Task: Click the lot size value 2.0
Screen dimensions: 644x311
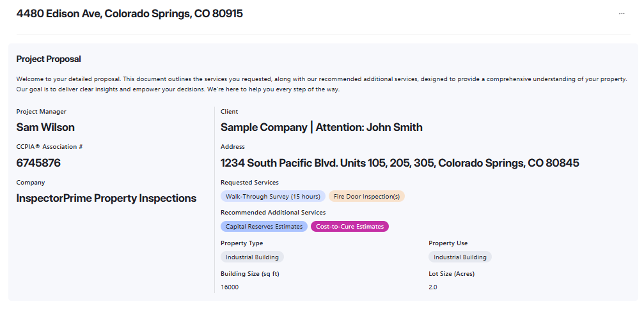Action: click(x=433, y=287)
